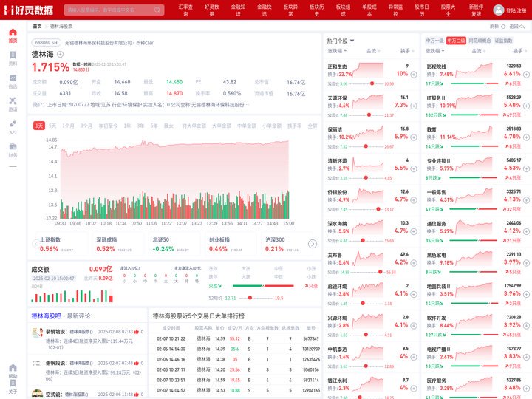Select the 5天 chart range

[52, 126]
